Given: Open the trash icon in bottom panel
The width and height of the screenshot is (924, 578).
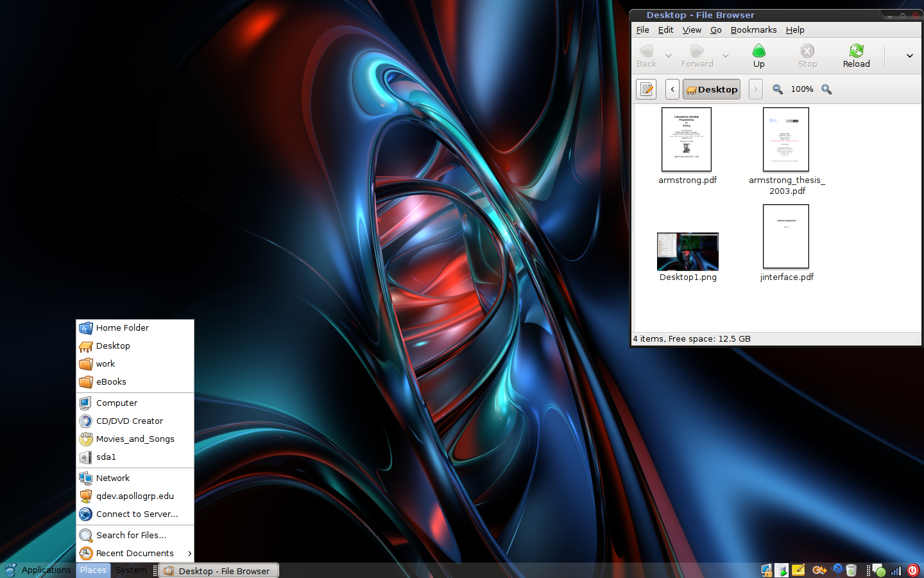Looking at the screenshot, I should 851,570.
